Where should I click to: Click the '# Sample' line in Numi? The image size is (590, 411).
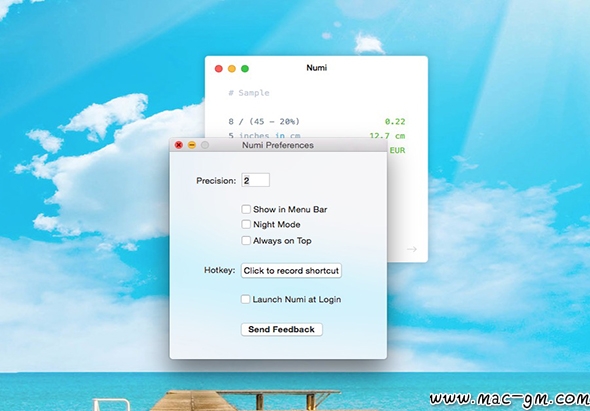(249, 93)
